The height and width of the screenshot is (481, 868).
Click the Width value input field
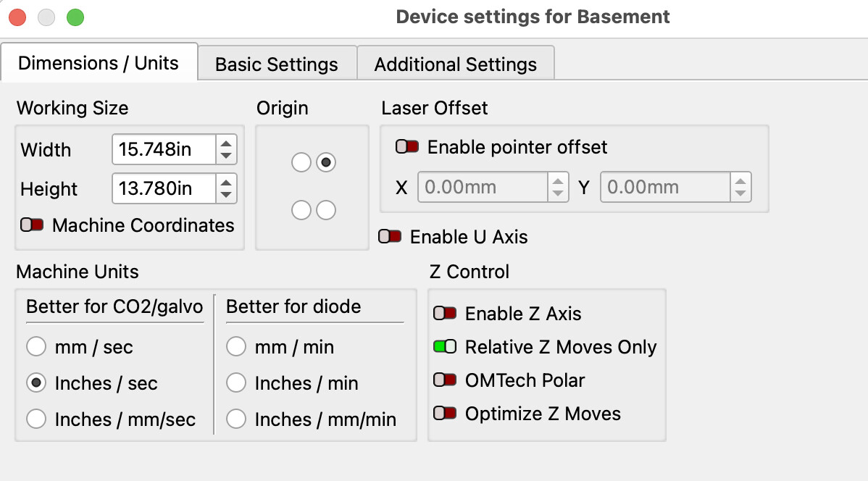click(164, 150)
